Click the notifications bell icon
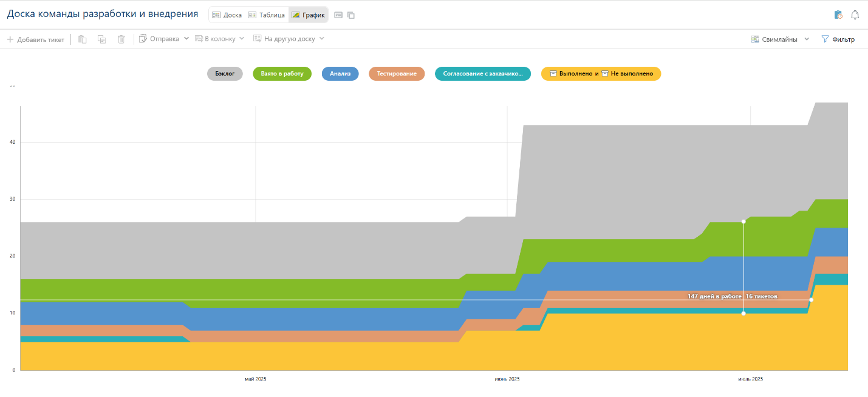 [x=855, y=15]
